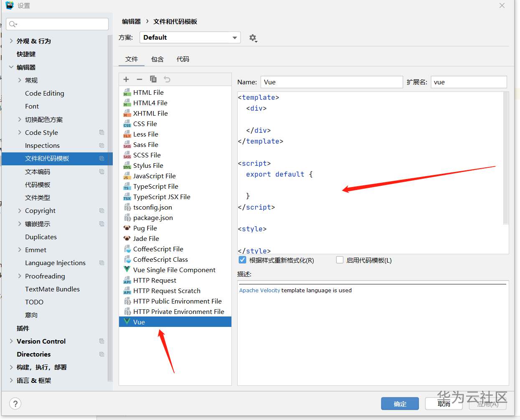Open the Language Injections page
520x420 pixels.
[55, 263]
